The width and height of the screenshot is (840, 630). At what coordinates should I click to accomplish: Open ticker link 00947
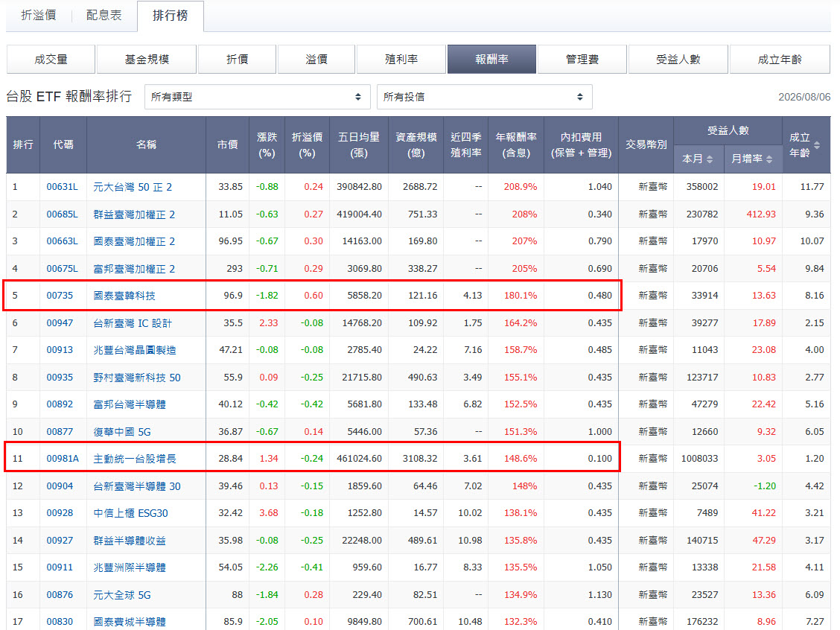click(x=60, y=323)
